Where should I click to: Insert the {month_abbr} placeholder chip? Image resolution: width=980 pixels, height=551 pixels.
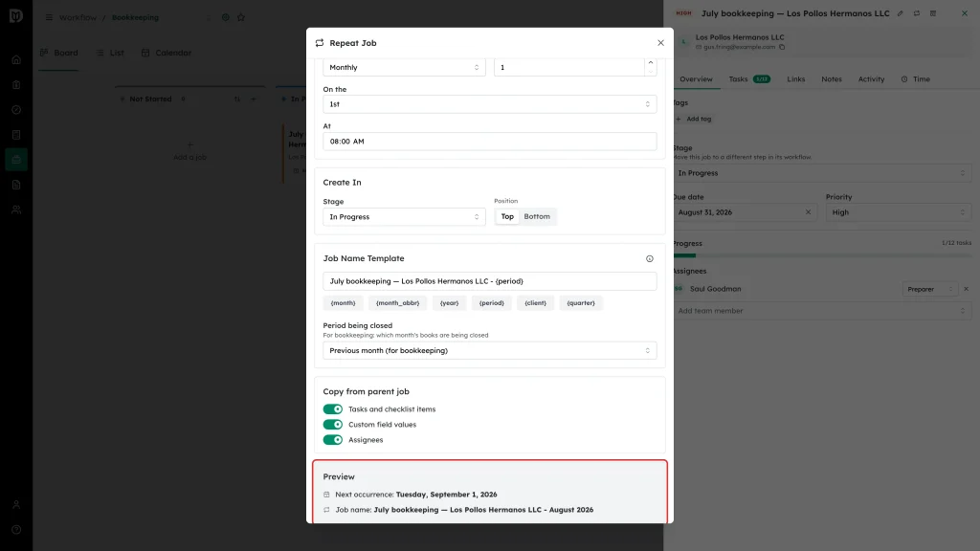coord(397,303)
